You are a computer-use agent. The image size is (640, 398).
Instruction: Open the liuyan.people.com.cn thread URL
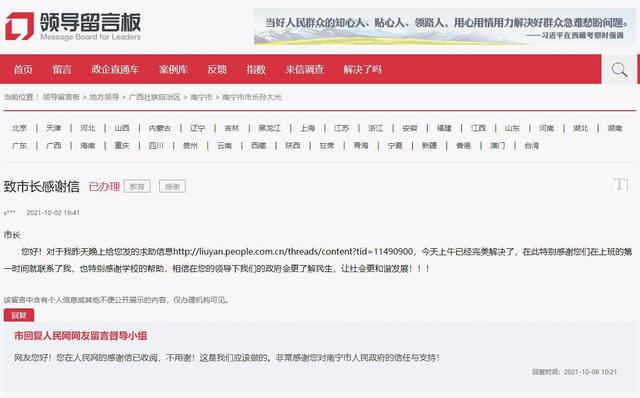tap(293, 251)
